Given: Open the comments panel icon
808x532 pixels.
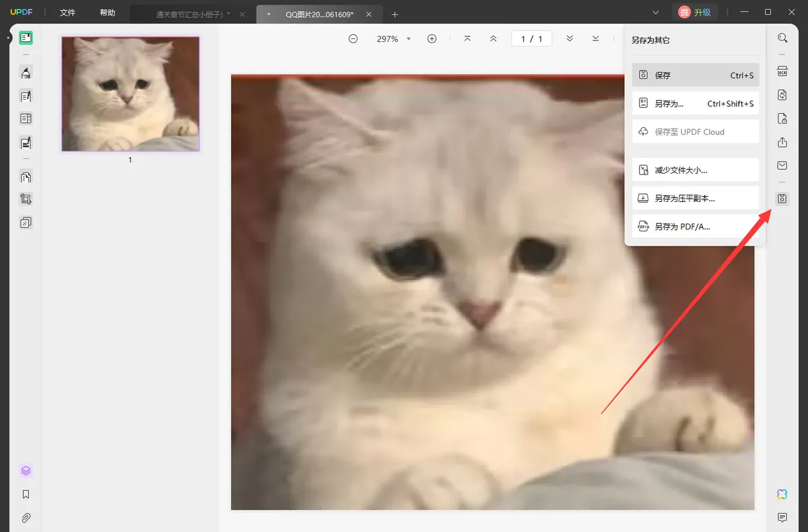Looking at the screenshot, I should point(782,518).
